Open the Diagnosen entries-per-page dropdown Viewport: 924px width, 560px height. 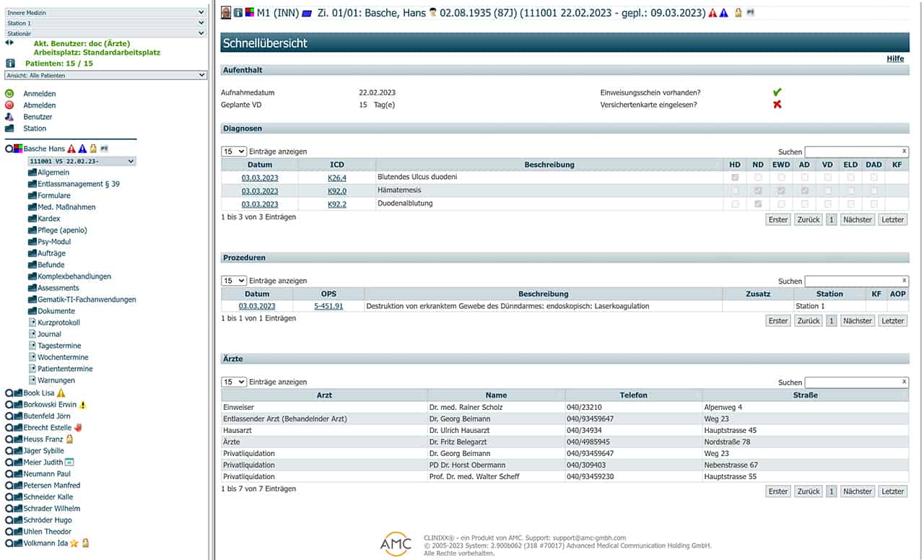[x=233, y=152]
